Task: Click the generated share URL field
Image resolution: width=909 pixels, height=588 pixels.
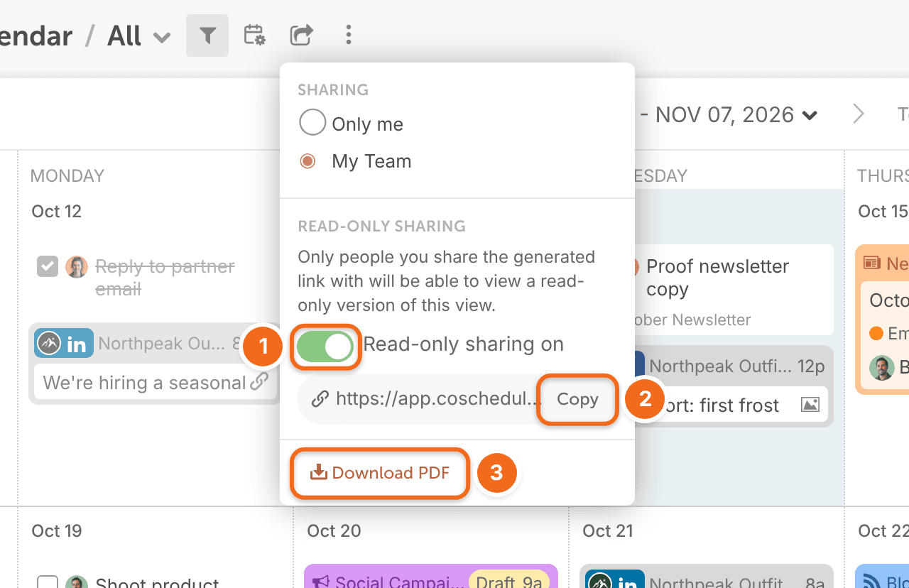Action: pyautogui.click(x=438, y=399)
